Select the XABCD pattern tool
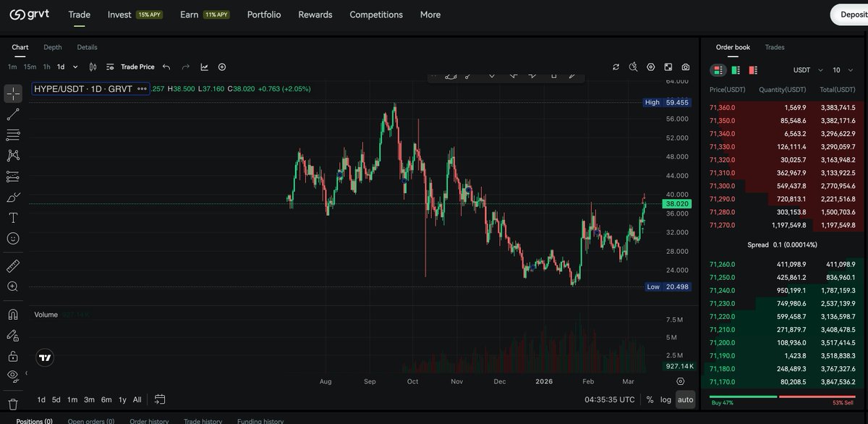 [x=13, y=156]
